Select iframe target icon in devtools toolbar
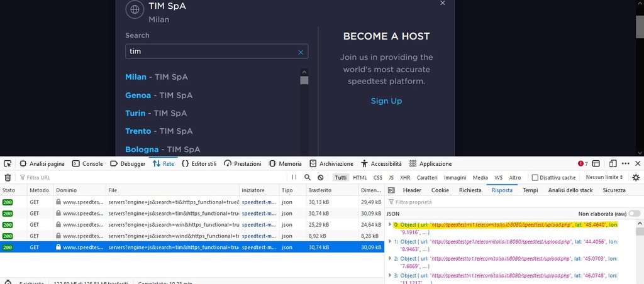Image resolution: width=644 pixels, height=284 pixels. click(x=596, y=164)
